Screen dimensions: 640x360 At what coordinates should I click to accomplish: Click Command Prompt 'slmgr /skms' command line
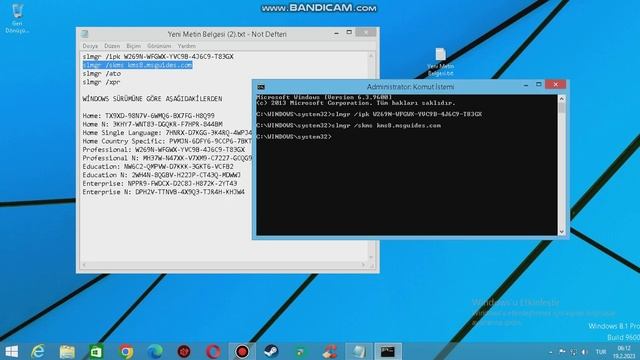pyautogui.click(x=349, y=125)
